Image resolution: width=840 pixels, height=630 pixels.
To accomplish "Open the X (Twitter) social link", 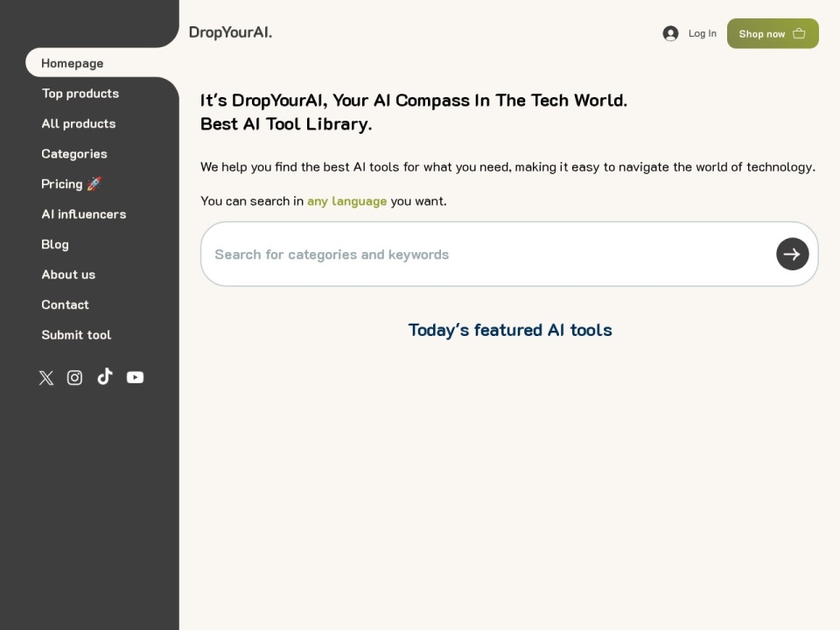I will [x=46, y=378].
